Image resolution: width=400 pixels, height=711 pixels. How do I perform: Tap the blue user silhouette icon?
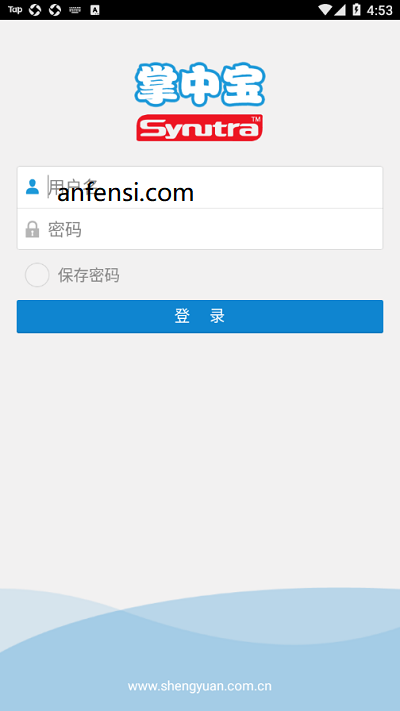tap(32, 186)
